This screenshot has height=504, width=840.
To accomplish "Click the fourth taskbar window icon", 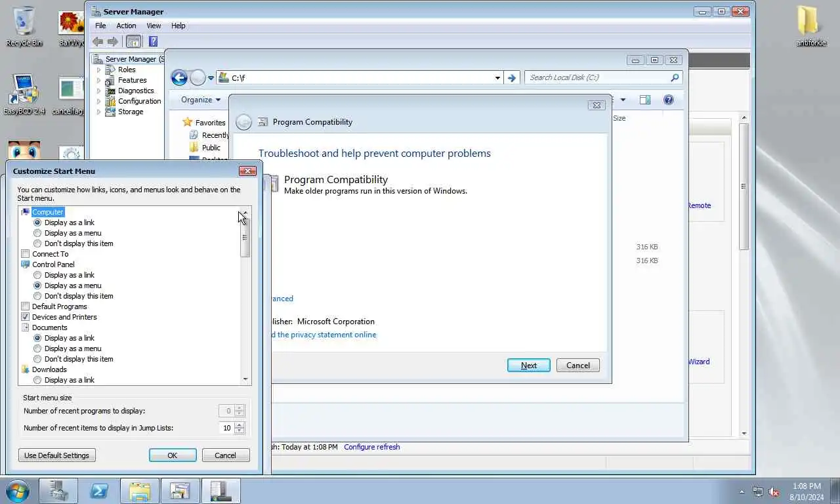I will pos(180,491).
